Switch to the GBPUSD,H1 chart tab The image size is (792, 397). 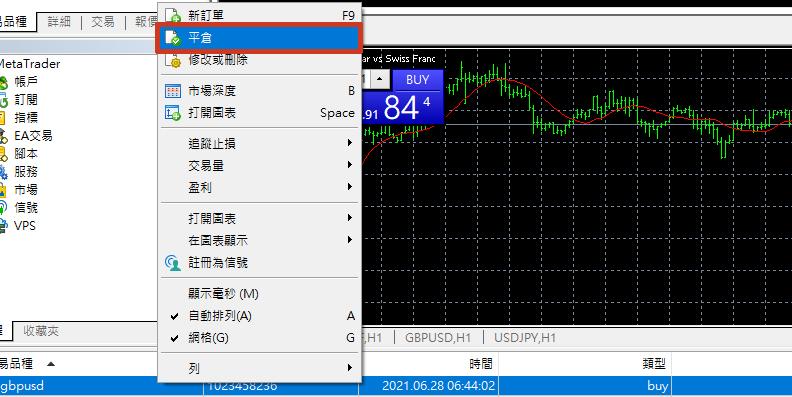tap(438, 337)
